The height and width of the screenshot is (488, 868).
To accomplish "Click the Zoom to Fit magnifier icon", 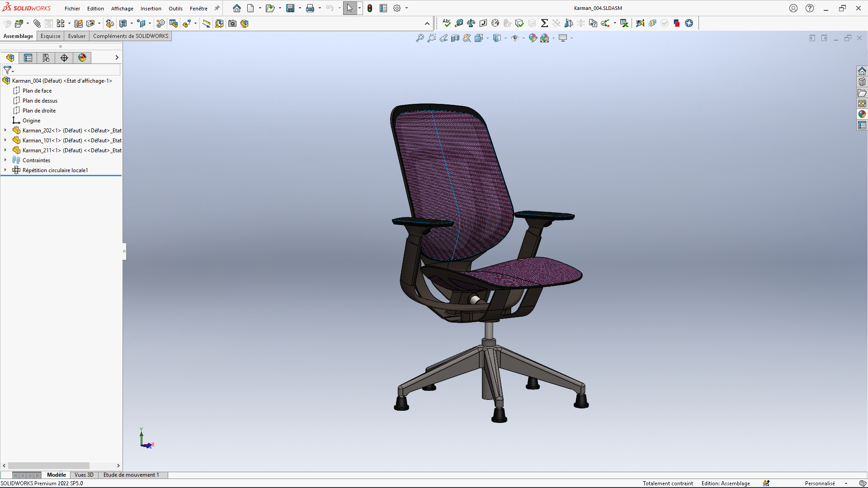I will pyautogui.click(x=420, y=38).
